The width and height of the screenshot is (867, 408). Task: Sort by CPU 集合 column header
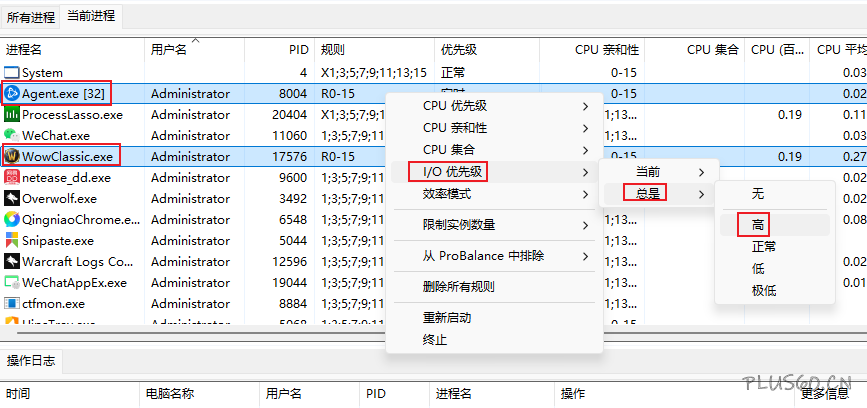(x=695, y=50)
